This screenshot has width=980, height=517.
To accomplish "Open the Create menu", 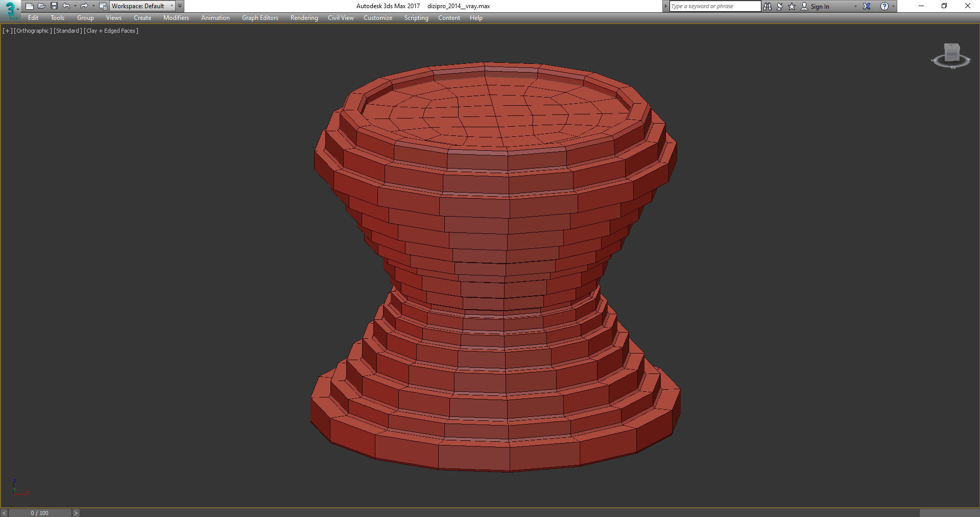I will [142, 18].
